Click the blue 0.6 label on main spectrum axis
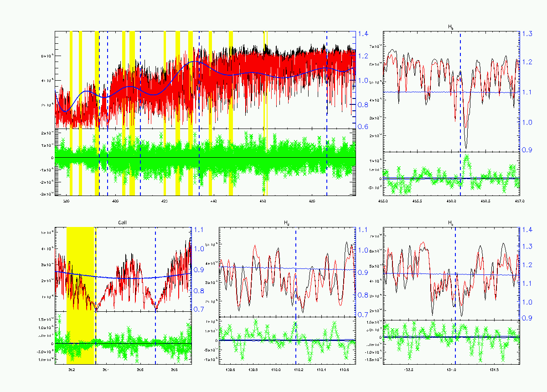Image resolution: width=547 pixels, height=392 pixels. point(363,126)
